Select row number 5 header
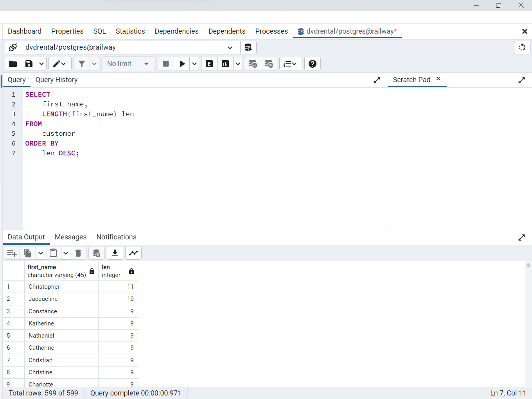Image resolution: width=532 pixels, height=399 pixels. pyautogui.click(x=13, y=336)
